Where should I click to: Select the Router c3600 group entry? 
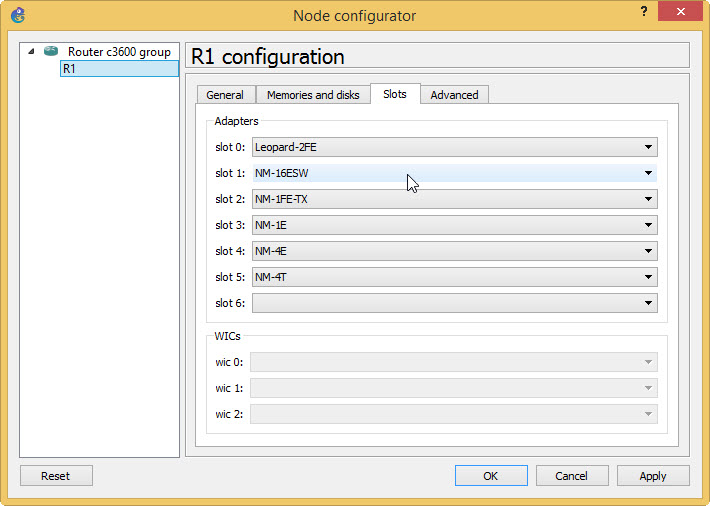pos(119,52)
